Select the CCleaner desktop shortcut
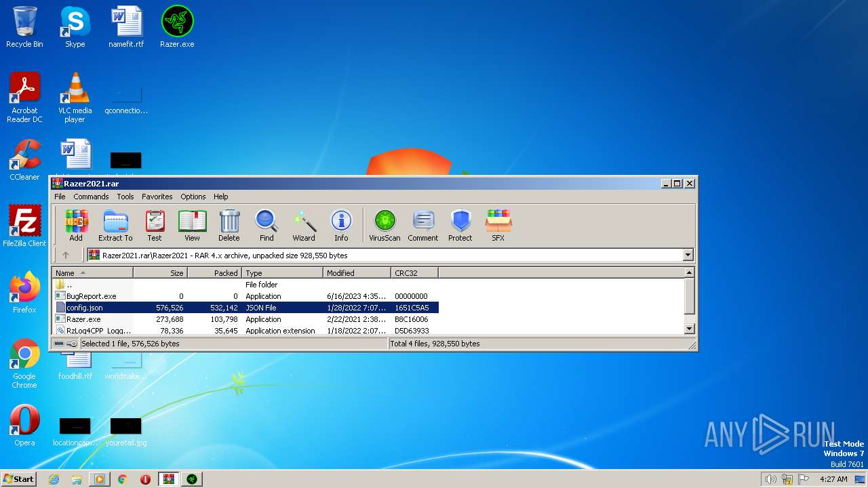 (x=24, y=160)
